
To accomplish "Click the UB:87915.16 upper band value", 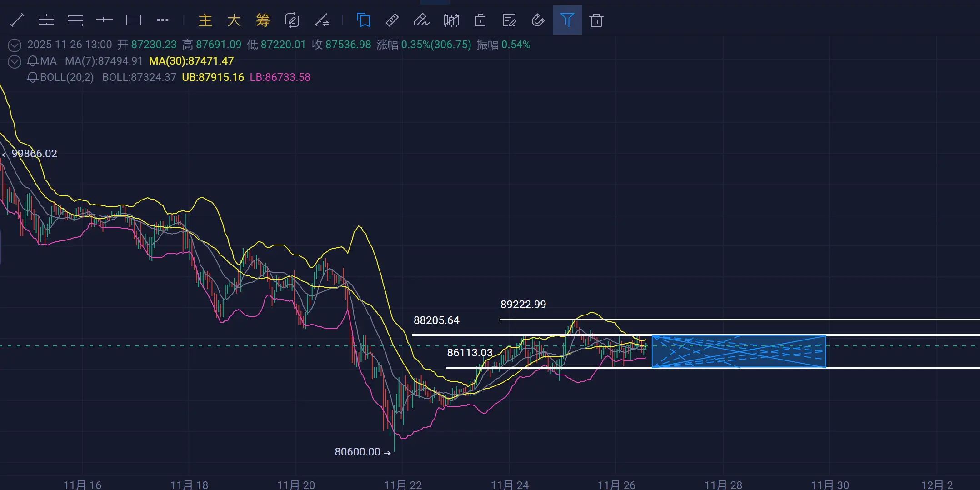I will point(213,77).
